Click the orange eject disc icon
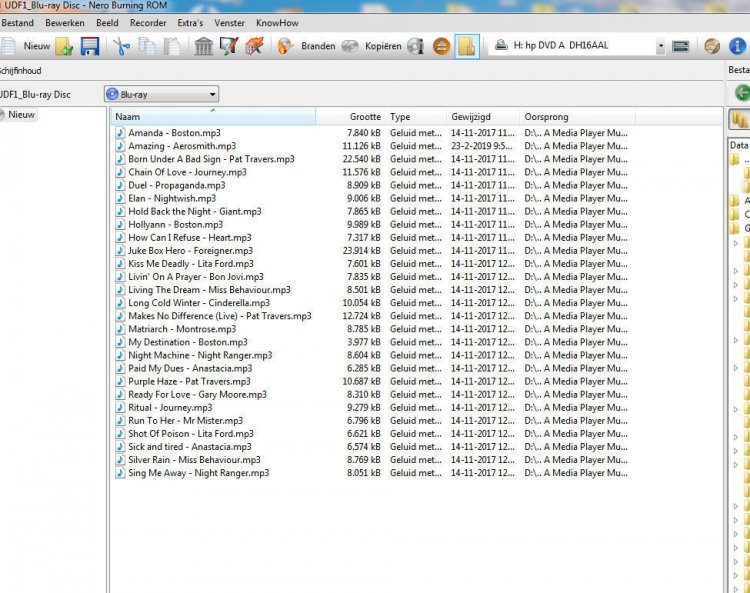 442,46
